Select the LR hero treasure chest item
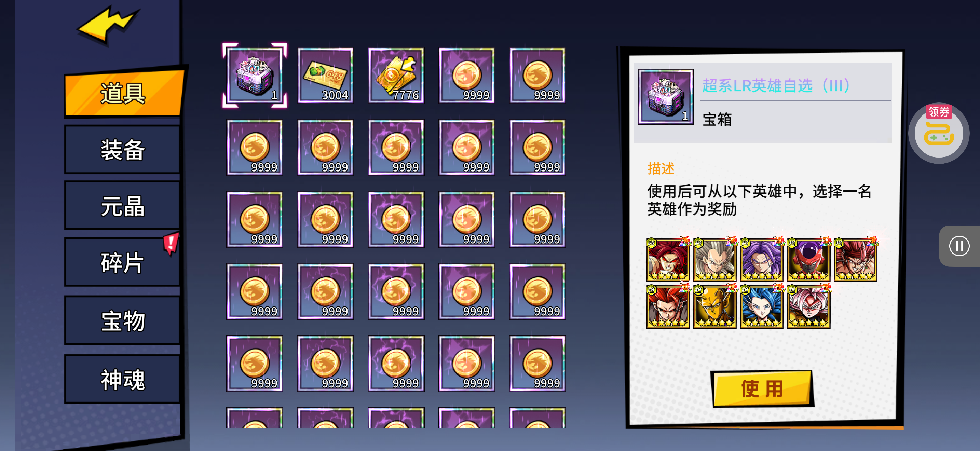This screenshot has width=980, height=451. [255, 75]
